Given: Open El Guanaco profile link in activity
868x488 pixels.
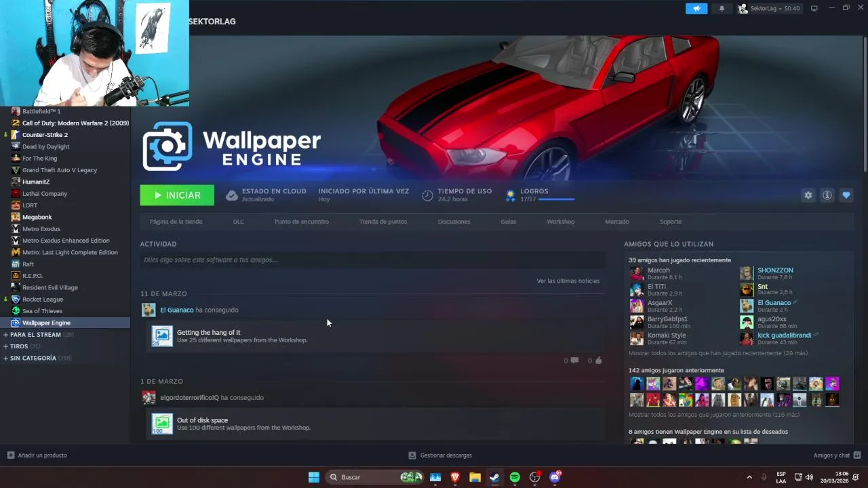Looking at the screenshot, I should click(177, 310).
